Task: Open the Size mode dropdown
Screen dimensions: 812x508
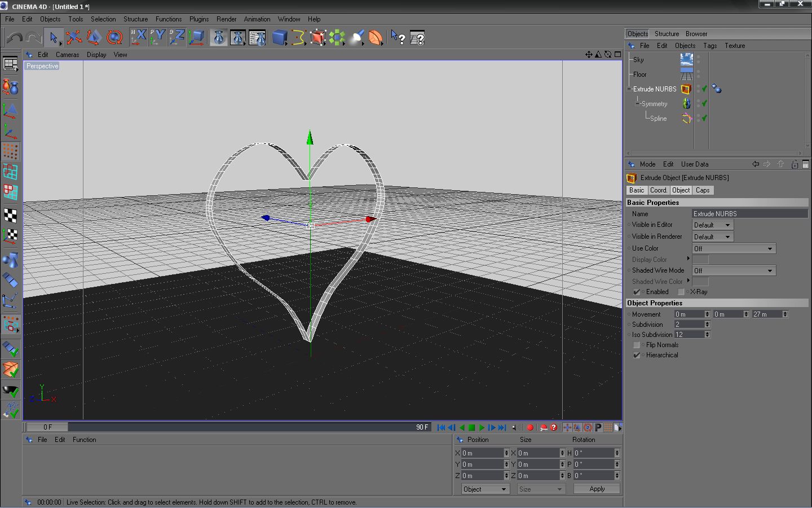Action: pyautogui.click(x=541, y=489)
